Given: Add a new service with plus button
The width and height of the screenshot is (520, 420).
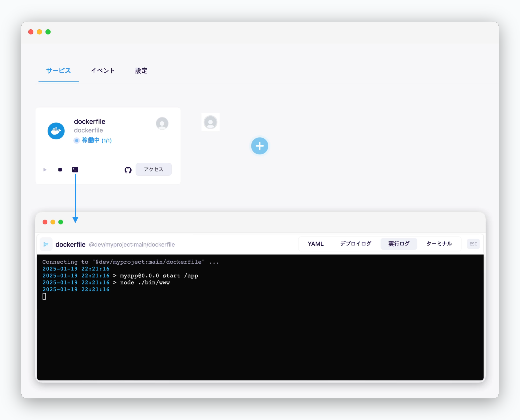Looking at the screenshot, I should tap(260, 146).
